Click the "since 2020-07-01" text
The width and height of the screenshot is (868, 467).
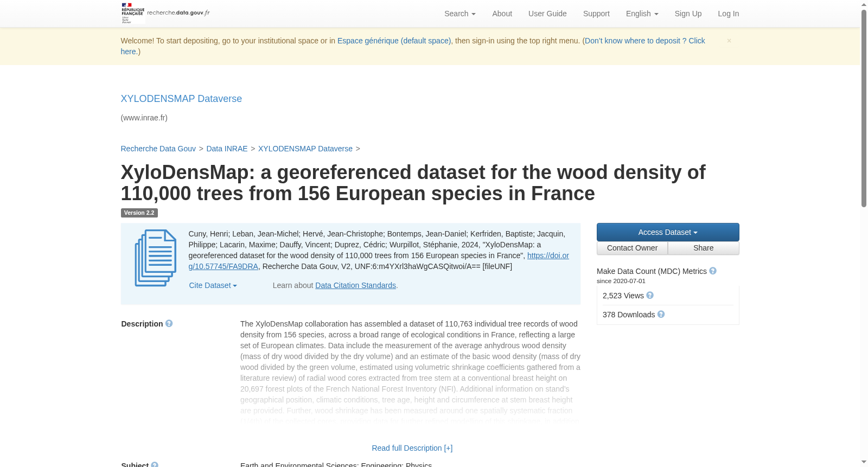(621, 281)
